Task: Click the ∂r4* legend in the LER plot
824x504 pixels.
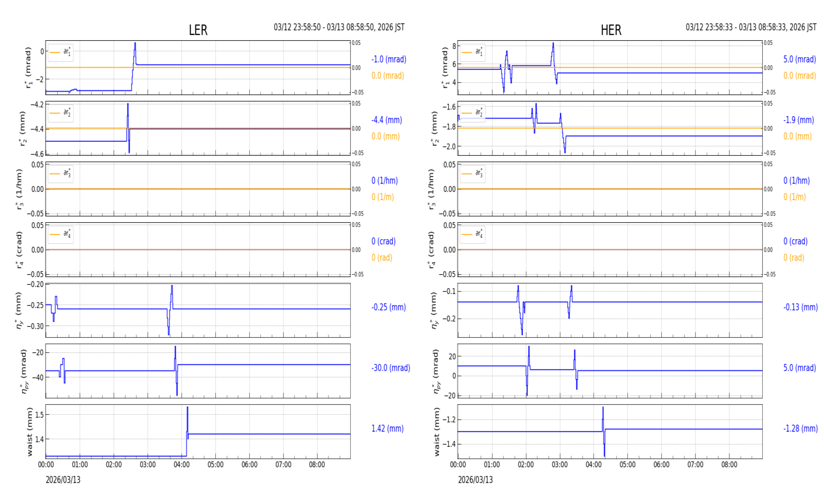Action: coord(61,235)
